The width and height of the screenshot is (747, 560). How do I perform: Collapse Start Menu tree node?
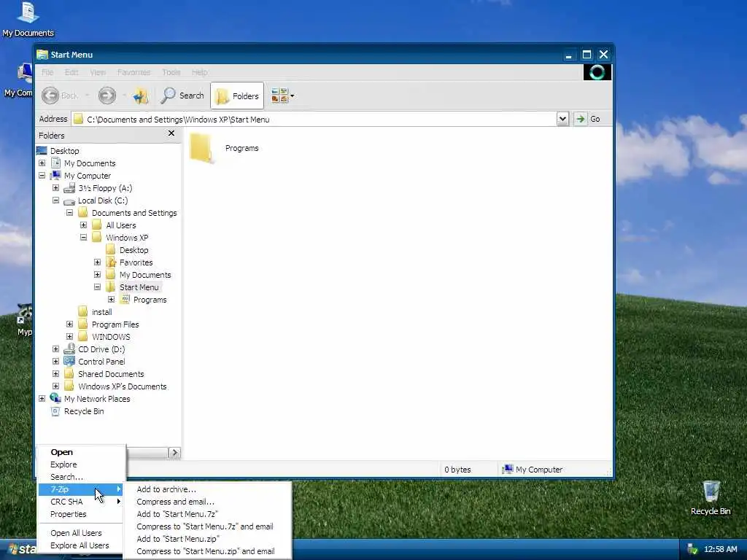click(97, 287)
